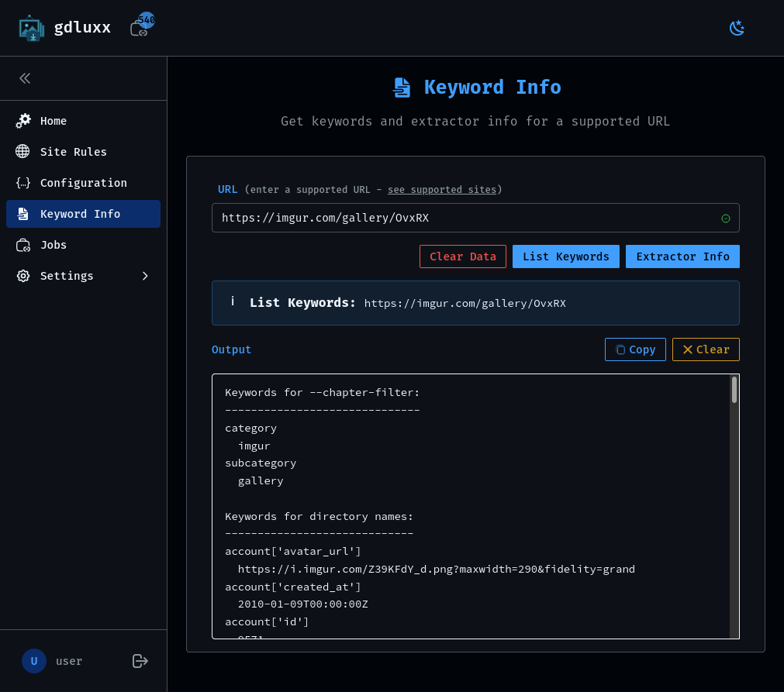This screenshot has height=692, width=784.
Task: Click the output panel scrollbar
Action: click(x=734, y=391)
